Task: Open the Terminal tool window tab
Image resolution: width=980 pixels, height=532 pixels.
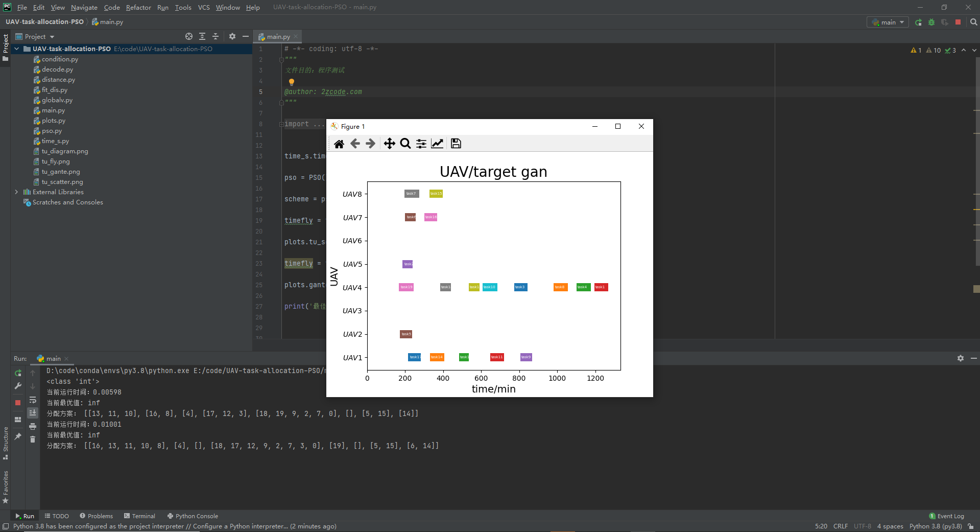Action: [139, 516]
